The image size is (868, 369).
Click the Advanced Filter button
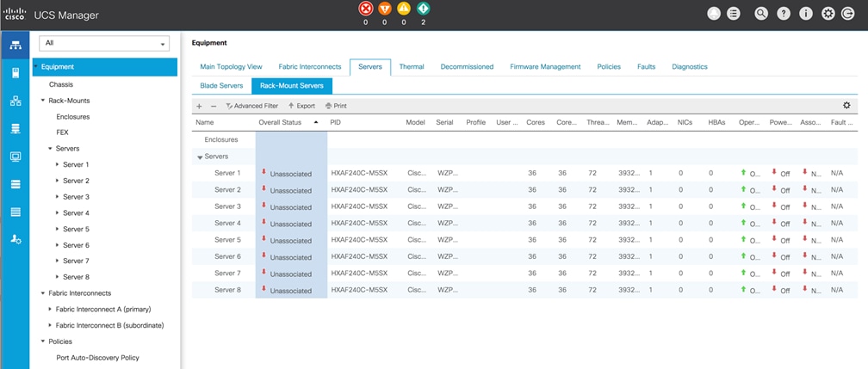[x=251, y=106]
